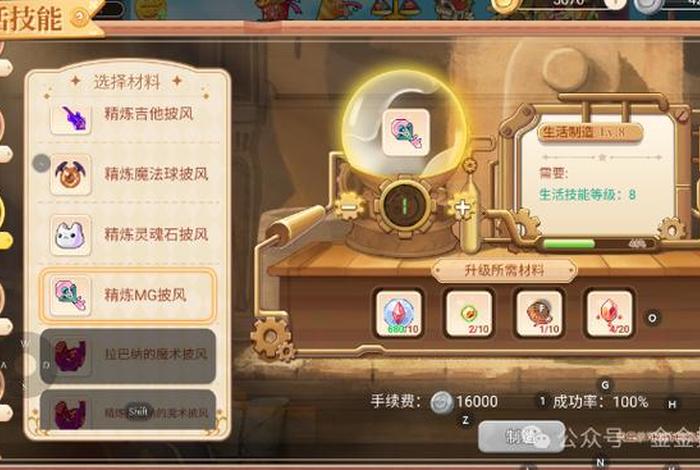Tap the guitar cape purple icon thumbnail

coord(71,117)
